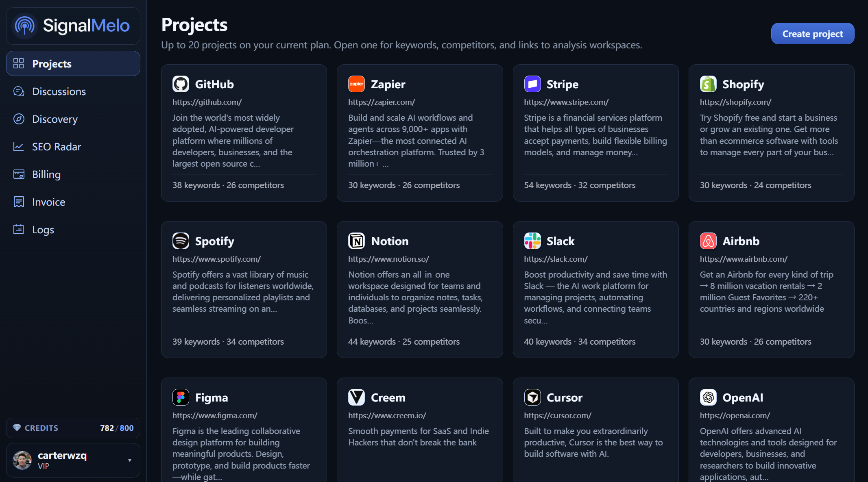Open the https://cursor.com/ link
The height and width of the screenshot is (482, 868).
coord(558,415)
